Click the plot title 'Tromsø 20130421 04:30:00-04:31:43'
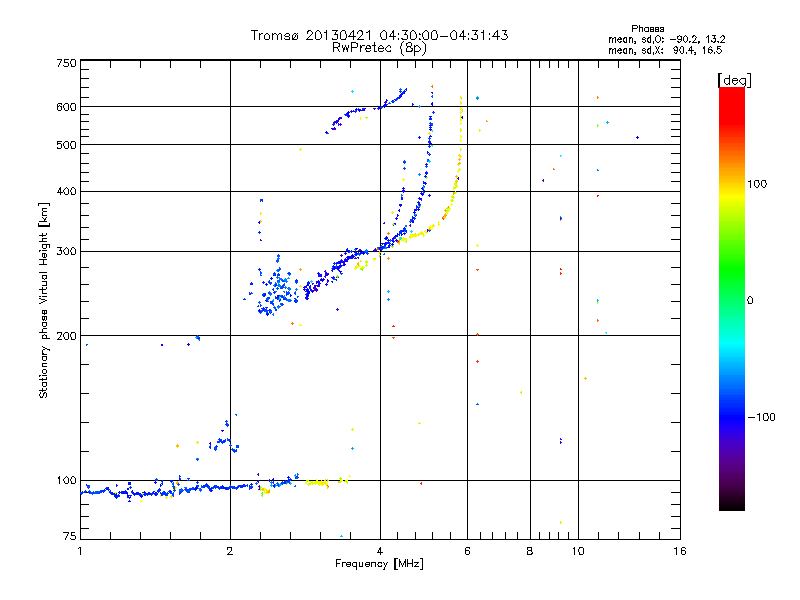This screenshot has height=600, width=800. [x=379, y=35]
